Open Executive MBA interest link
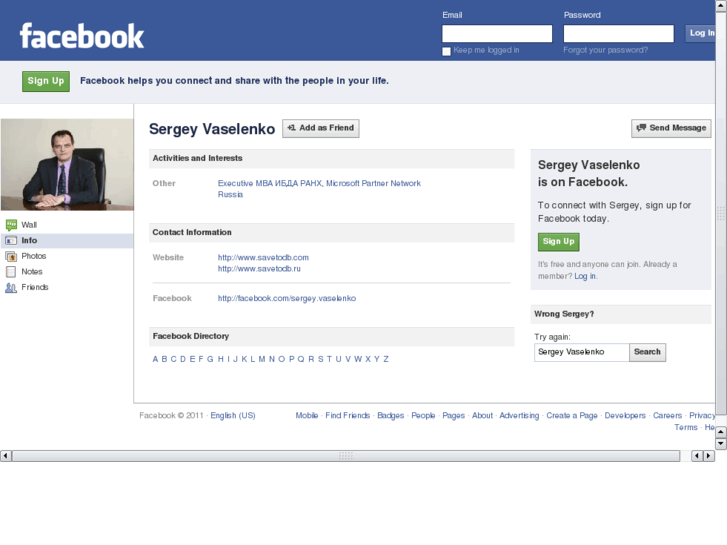 pos(270,183)
